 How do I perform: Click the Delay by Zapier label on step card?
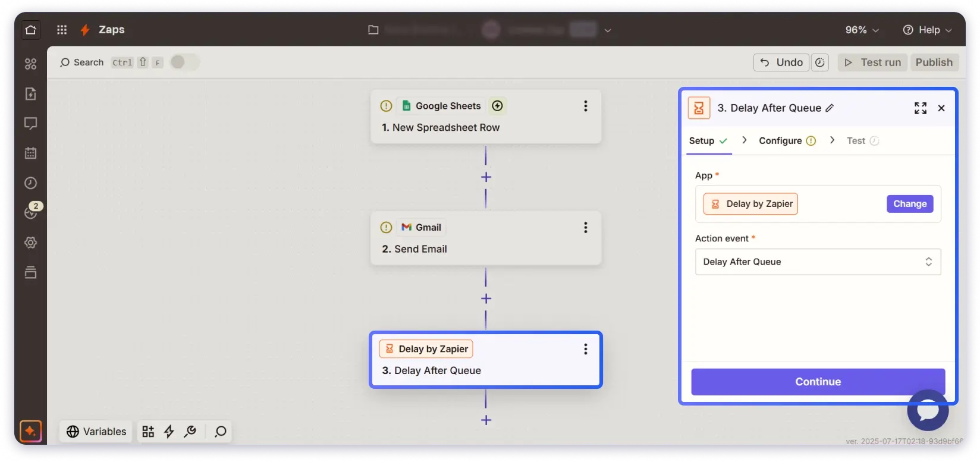click(426, 349)
